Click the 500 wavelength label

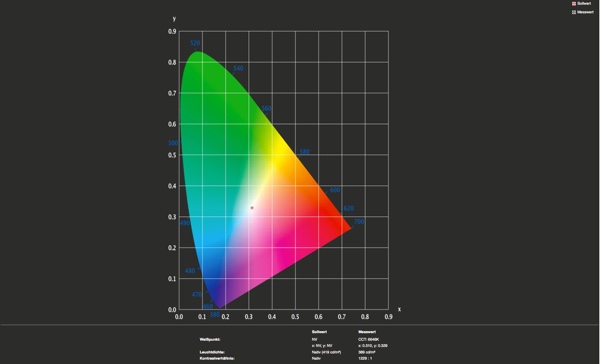coord(173,143)
